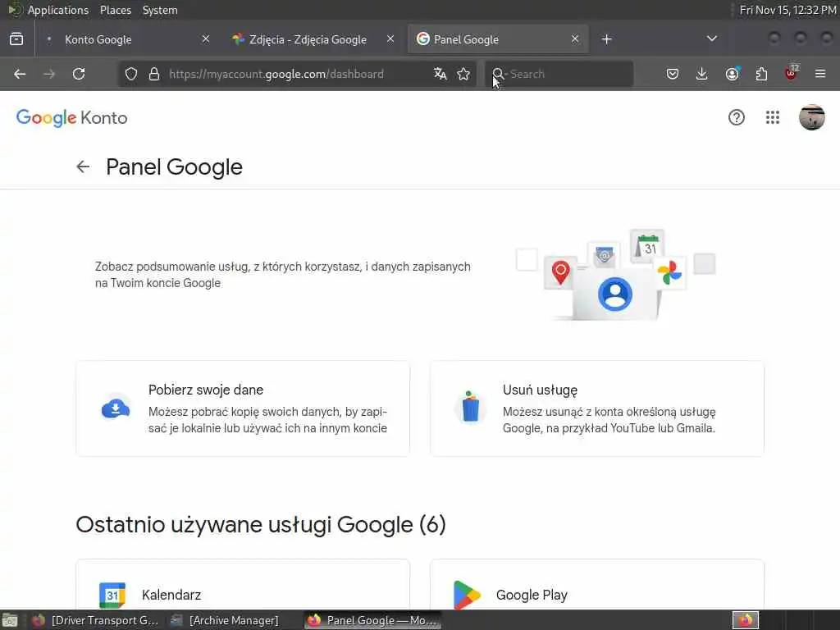Open the extensions puzzle icon

pyautogui.click(x=761, y=74)
